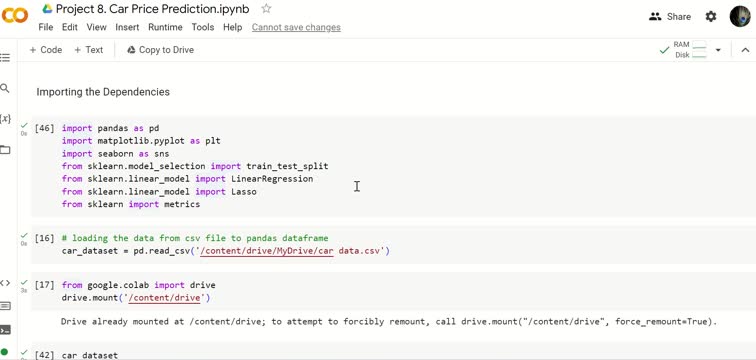The width and height of the screenshot is (756, 360).
Task: Star the notebook title
Action: pos(266,8)
